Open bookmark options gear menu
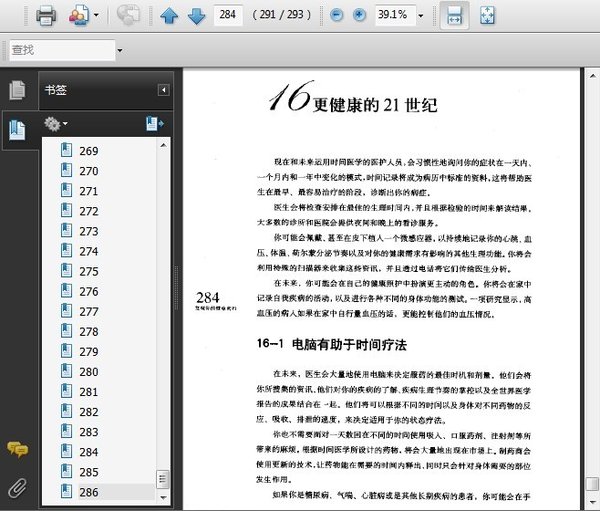The width and height of the screenshot is (600, 511). tap(56, 124)
